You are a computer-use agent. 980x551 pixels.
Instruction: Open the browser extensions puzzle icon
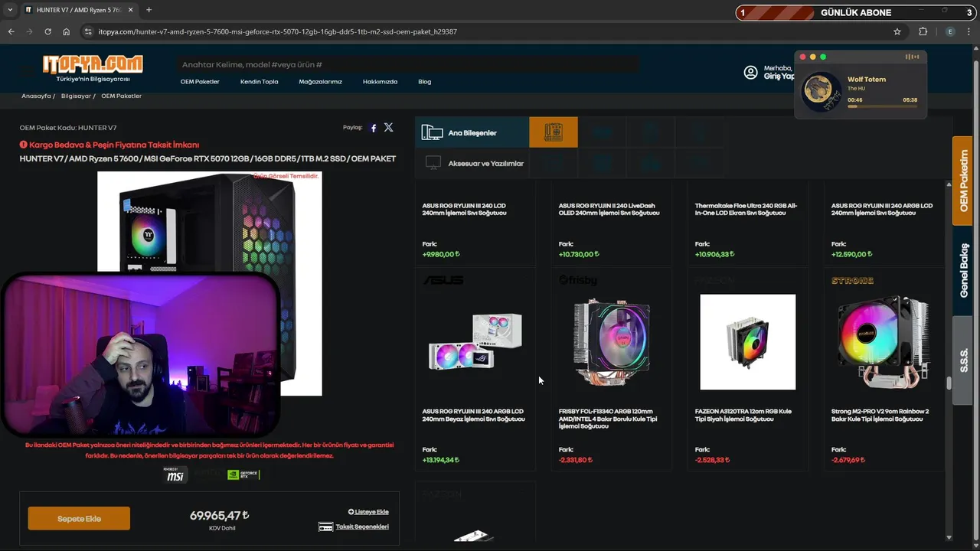coord(923,31)
